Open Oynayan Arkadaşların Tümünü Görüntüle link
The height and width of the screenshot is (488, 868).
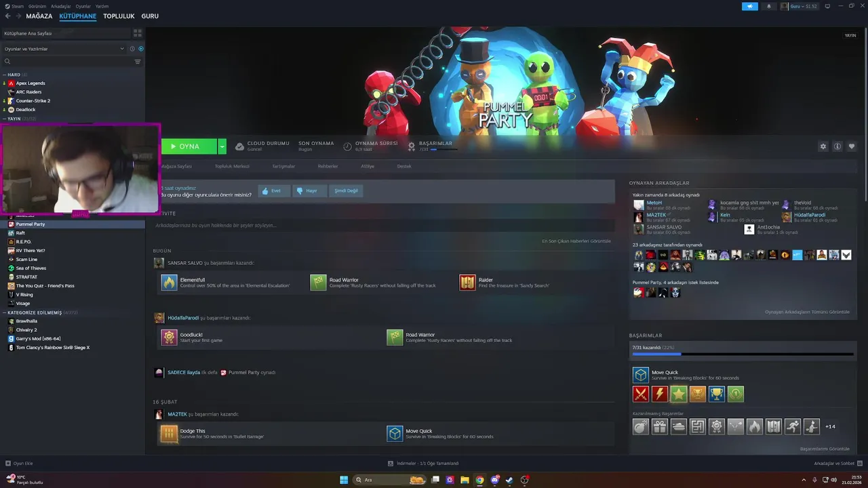click(x=807, y=312)
